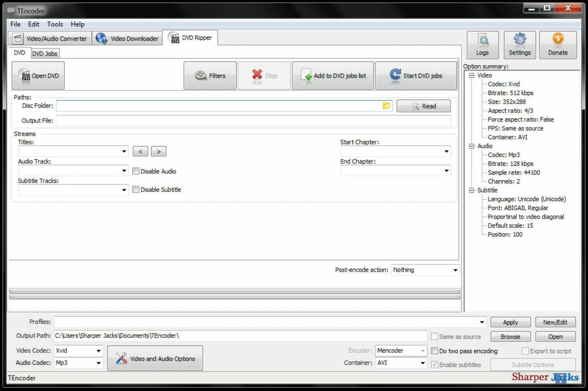Click the Read magnifier icon

416,106
